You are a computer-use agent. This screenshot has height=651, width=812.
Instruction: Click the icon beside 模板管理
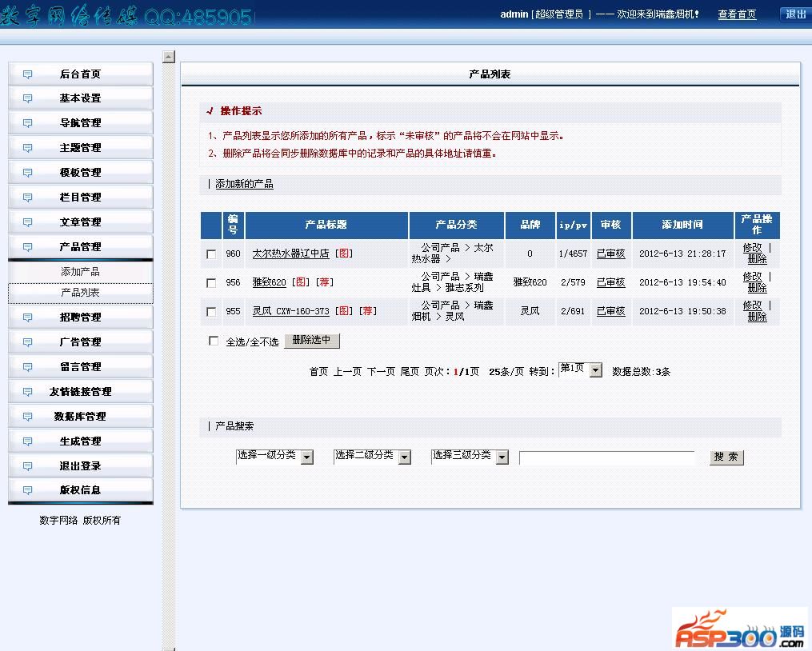click(27, 173)
